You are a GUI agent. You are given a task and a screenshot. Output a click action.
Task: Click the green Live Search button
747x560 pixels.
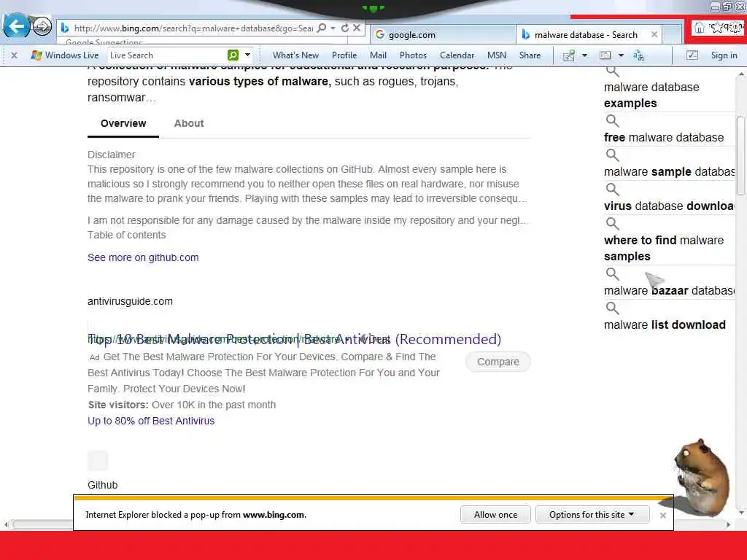click(233, 55)
